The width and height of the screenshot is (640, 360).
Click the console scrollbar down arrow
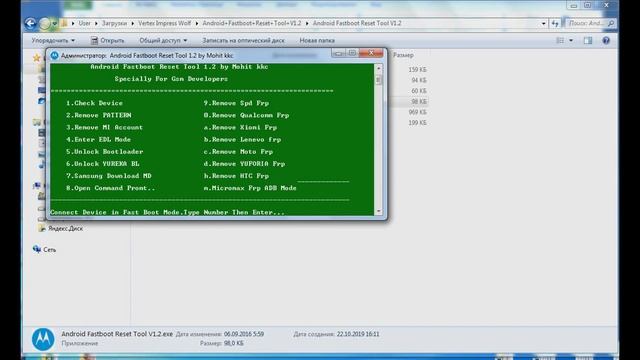click(x=378, y=211)
